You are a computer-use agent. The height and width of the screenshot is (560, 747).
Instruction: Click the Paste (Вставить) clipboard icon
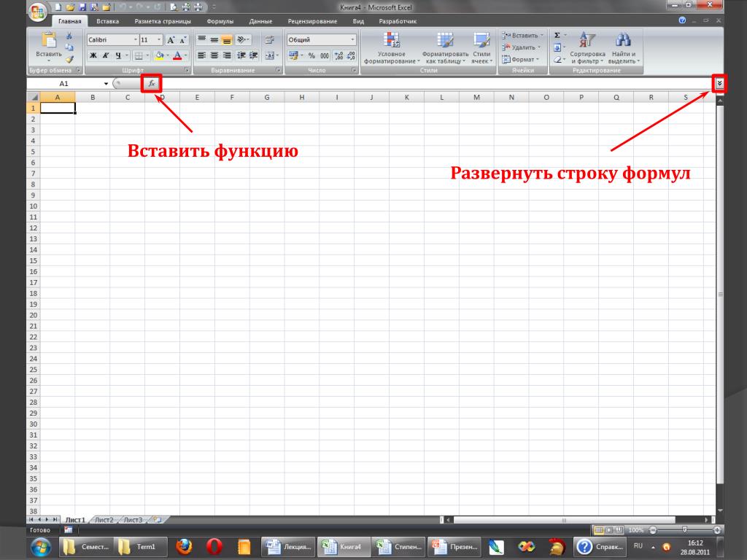49,41
